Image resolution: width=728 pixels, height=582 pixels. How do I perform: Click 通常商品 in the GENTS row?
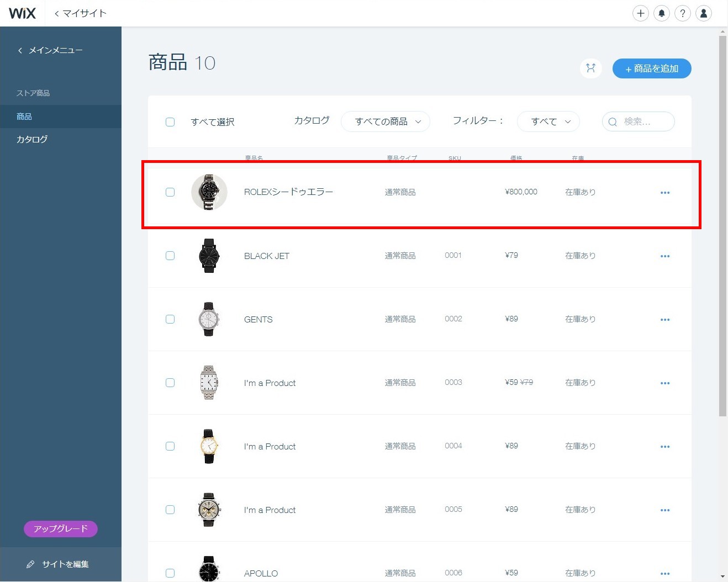click(x=400, y=319)
